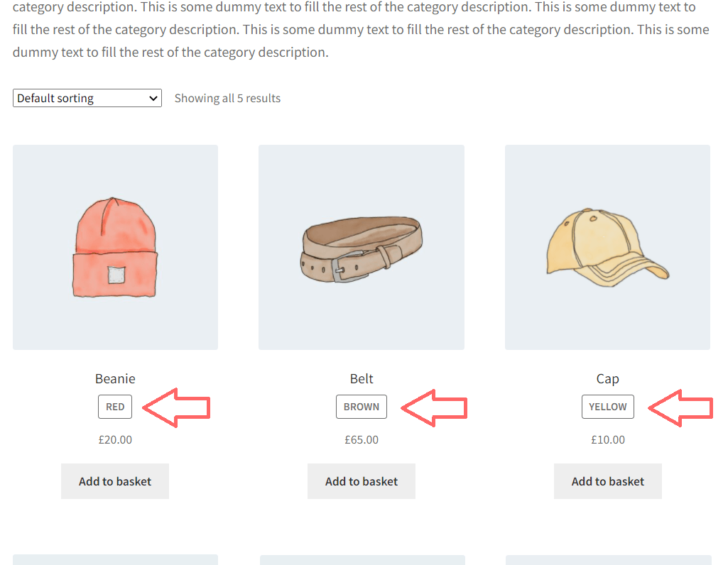Add the Cap to the basket
Viewport: 728px width, 565px height.
pyautogui.click(x=607, y=481)
